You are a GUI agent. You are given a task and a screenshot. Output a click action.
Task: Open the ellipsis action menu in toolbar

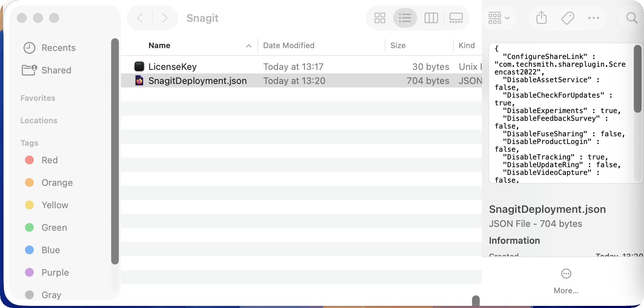(x=594, y=18)
